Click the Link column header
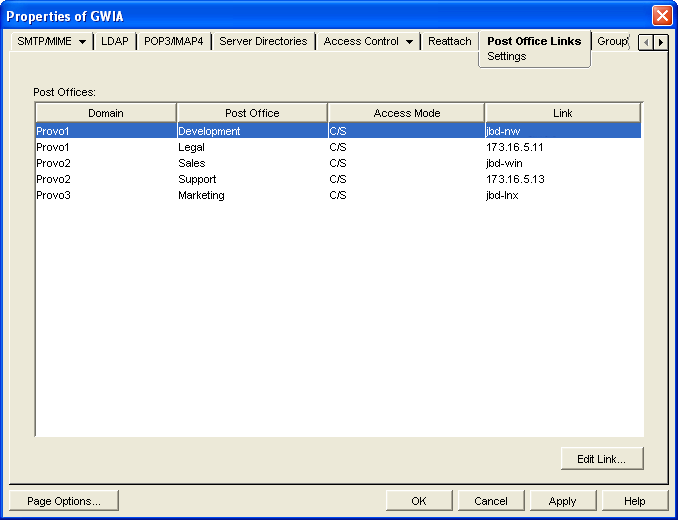This screenshot has width=678, height=520. coord(562,113)
